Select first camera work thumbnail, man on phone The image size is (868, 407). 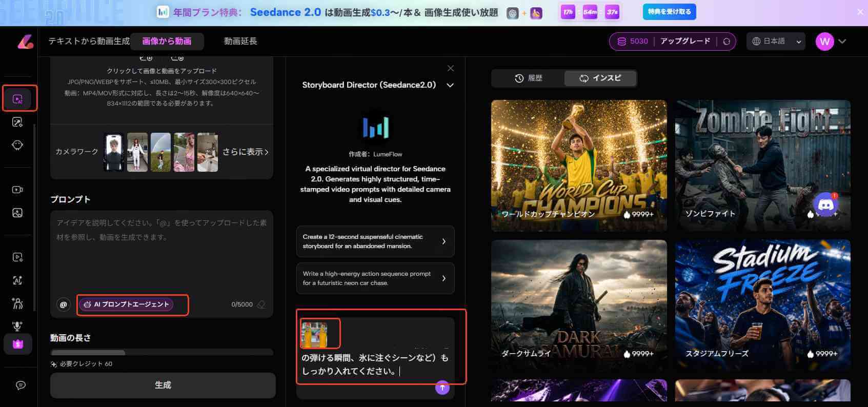click(114, 152)
